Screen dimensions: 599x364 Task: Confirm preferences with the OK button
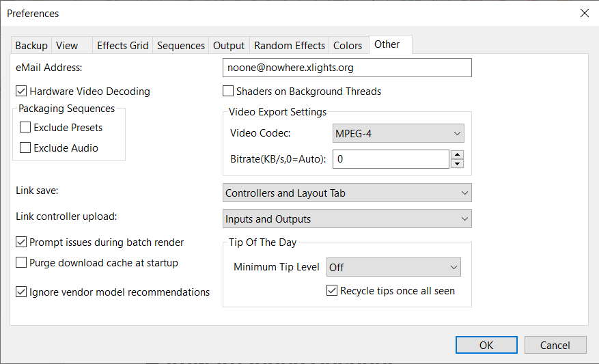[x=486, y=346]
